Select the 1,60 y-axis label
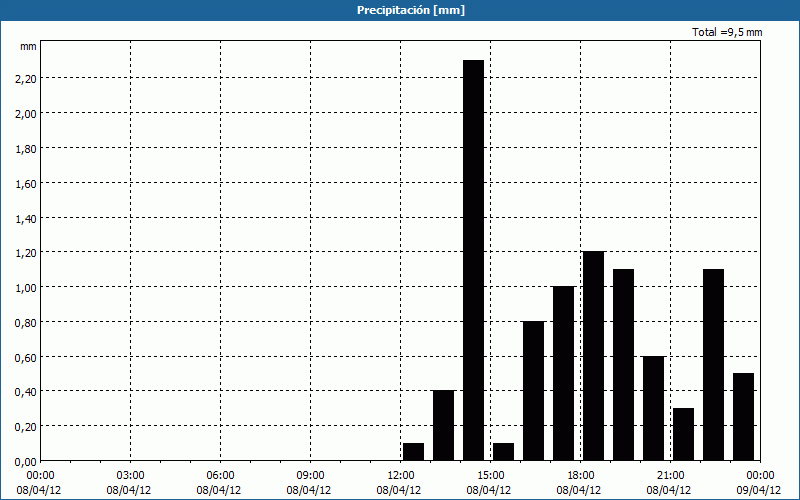Viewport: 800px width, 500px height. (x=28, y=183)
